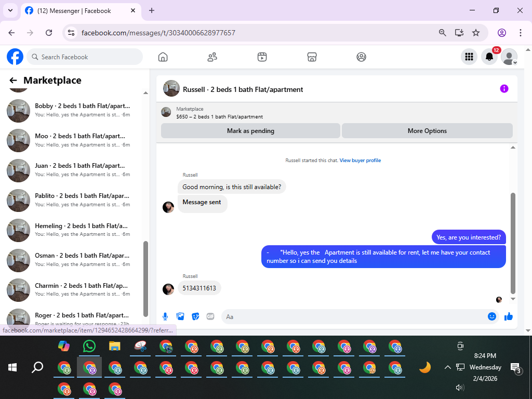Open Hemeling's conversation

(73, 230)
